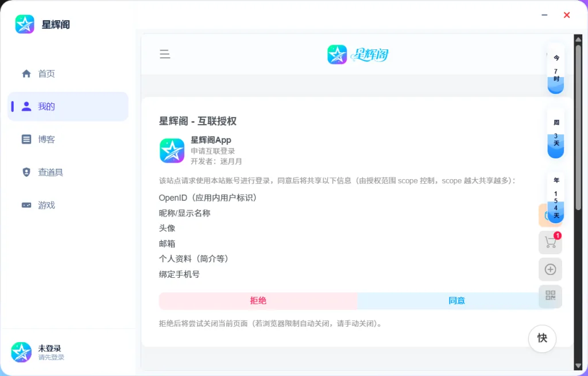Click the person icon beside 我的
Screen dimensions: 588x376
(26, 106)
